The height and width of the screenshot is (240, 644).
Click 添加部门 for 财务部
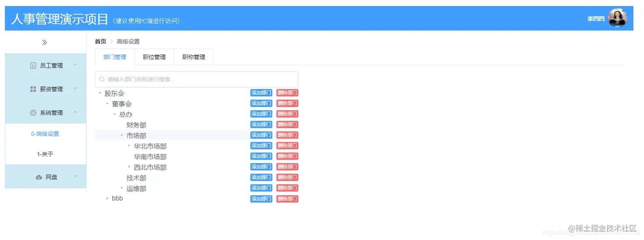pyautogui.click(x=261, y=125)
